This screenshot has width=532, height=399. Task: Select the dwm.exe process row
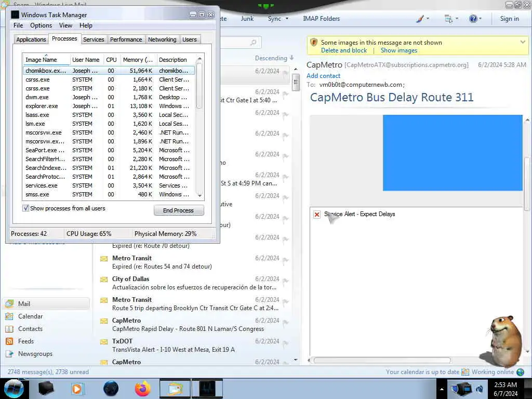click(109, 97)
